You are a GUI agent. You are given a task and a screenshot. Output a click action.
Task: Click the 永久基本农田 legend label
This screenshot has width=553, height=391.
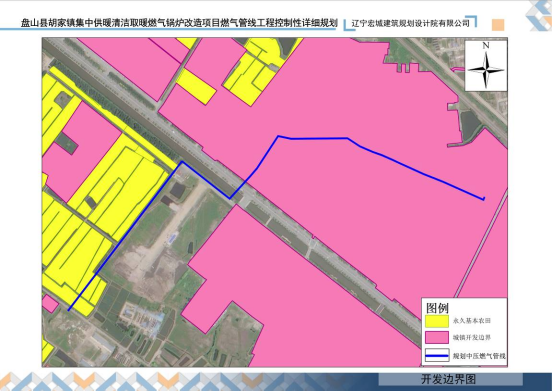click(x=472, y=321)
